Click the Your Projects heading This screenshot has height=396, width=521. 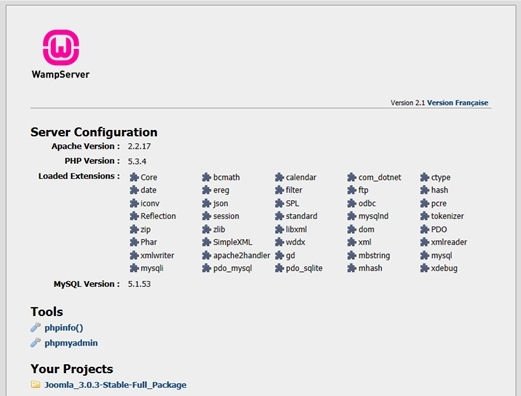(x=72, y=369)
